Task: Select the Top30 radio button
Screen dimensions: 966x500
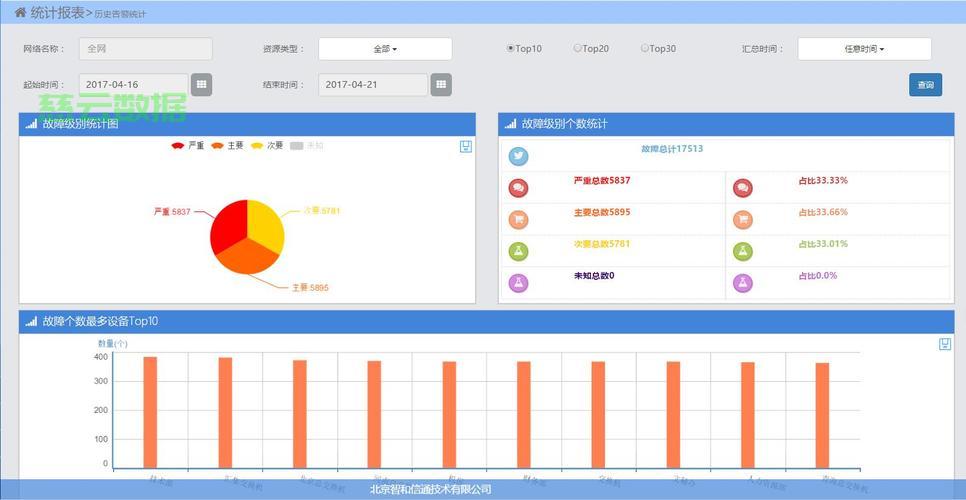Action: pos(645,48)
